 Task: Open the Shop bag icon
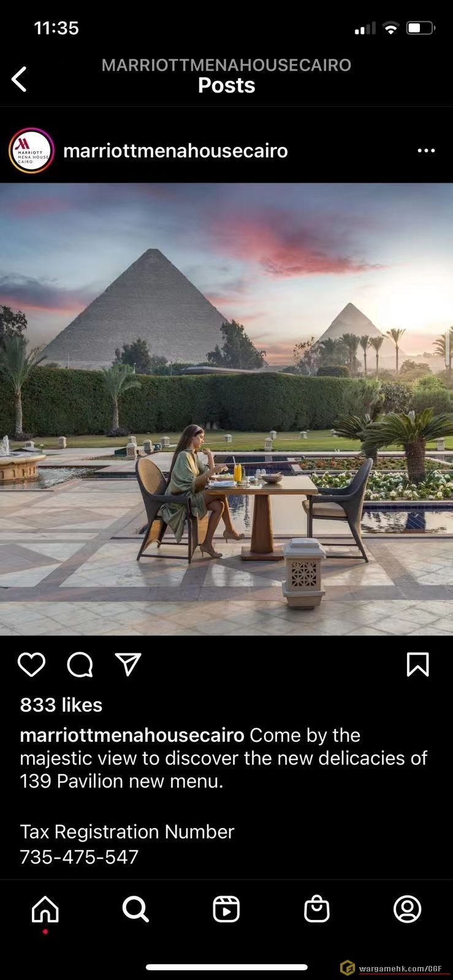click(317, 910)
